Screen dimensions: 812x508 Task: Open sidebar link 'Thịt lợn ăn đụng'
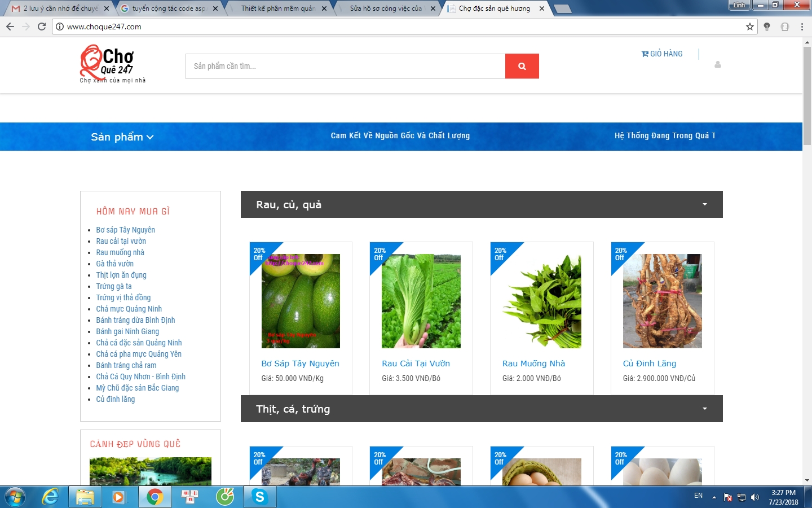pos(121,275)
